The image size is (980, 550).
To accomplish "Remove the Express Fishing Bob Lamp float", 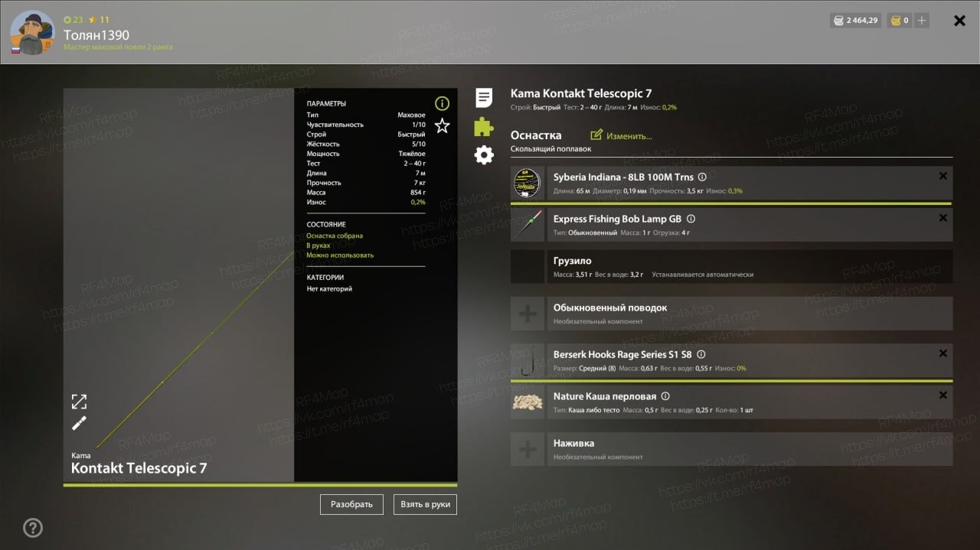I will [x=943, y=218].
